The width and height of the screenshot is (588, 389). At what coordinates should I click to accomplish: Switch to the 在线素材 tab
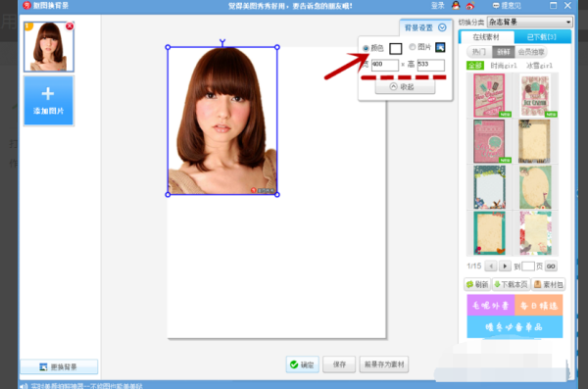(x=486, y=37)
